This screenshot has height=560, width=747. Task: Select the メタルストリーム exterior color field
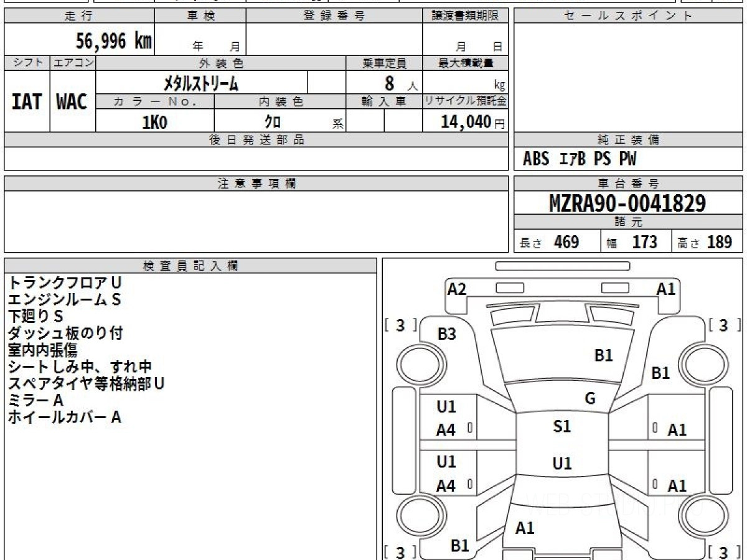[201, 83]
